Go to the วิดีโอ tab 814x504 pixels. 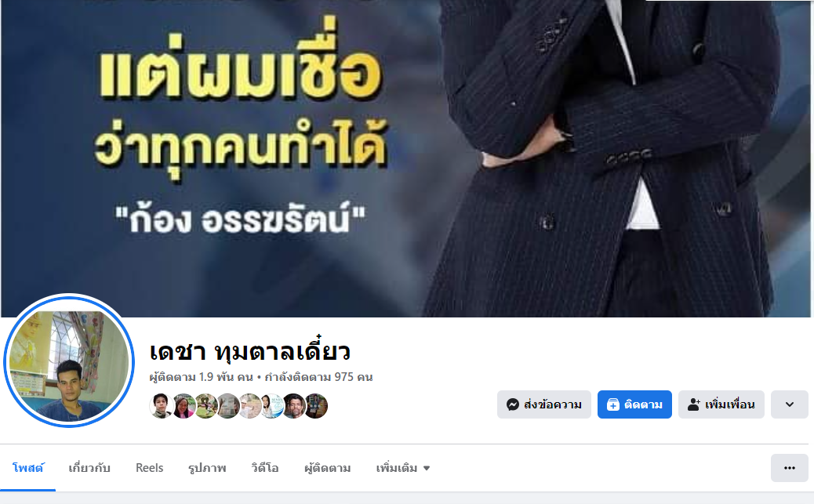(x=265, y=468)
